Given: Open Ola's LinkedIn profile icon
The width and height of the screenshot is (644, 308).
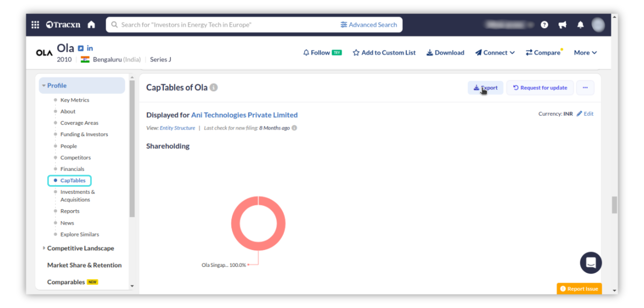Looking at the screenshot, I should tap(90, 48).
